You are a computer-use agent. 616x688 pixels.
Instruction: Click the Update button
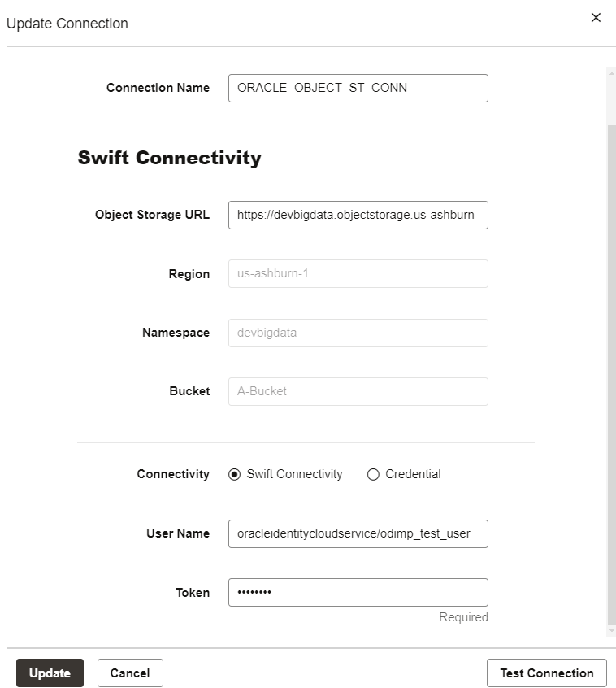[x=50, y=673]
